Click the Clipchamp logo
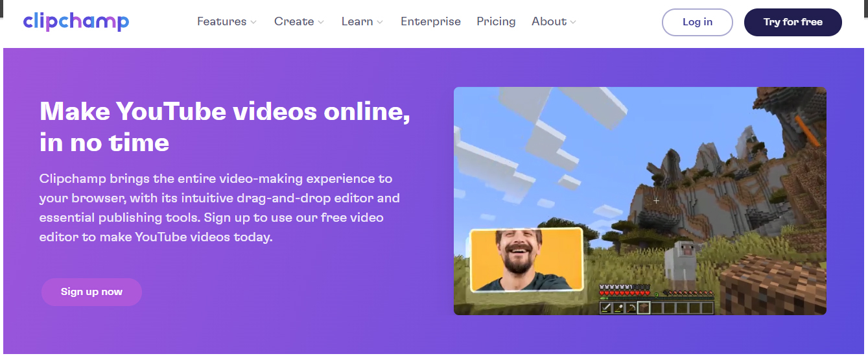Viewport: 868px width, 356px height. coord(76,21)
